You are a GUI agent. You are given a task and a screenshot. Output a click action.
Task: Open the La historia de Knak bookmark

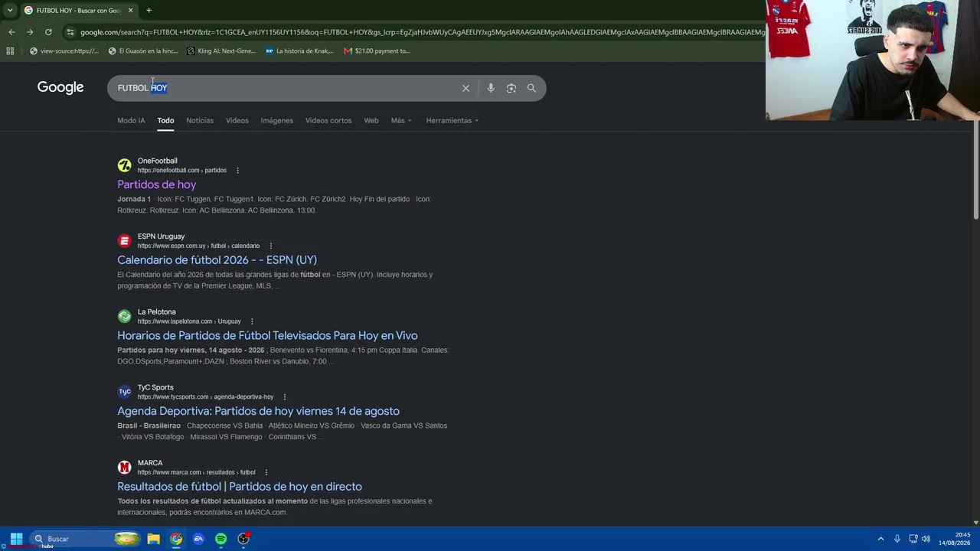click(299, 51)
